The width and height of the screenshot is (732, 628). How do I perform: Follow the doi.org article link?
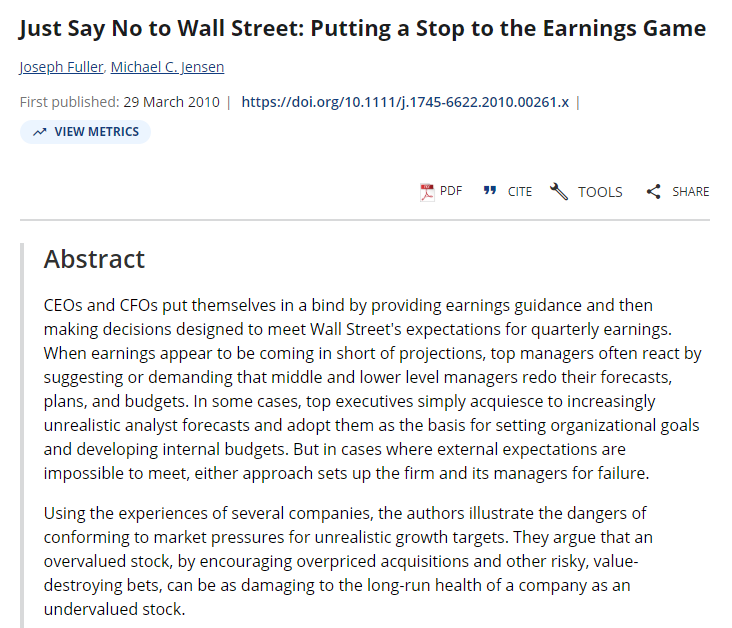[405, 102]
